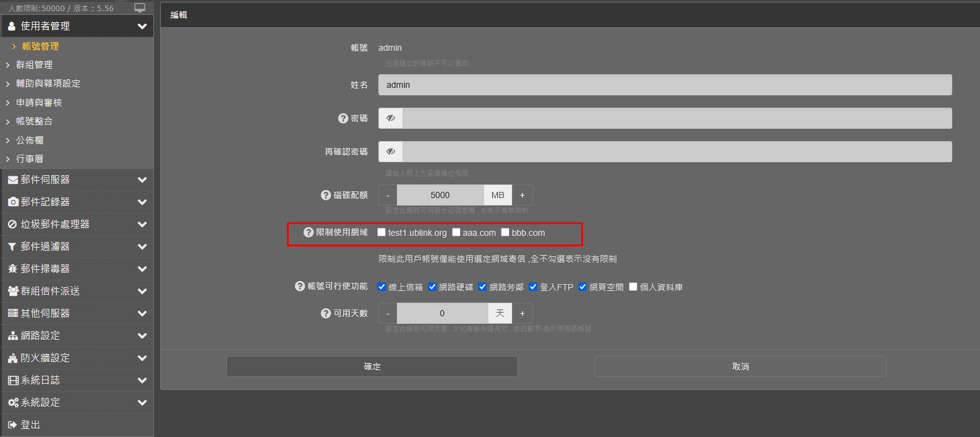Click the bug icon for 郵件掃毒器

(12, 269)
